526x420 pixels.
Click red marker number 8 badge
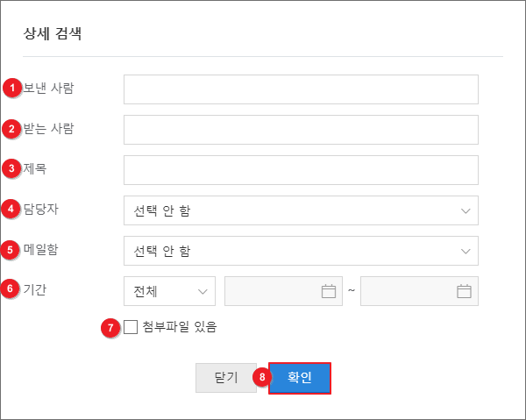pos(261,377)
